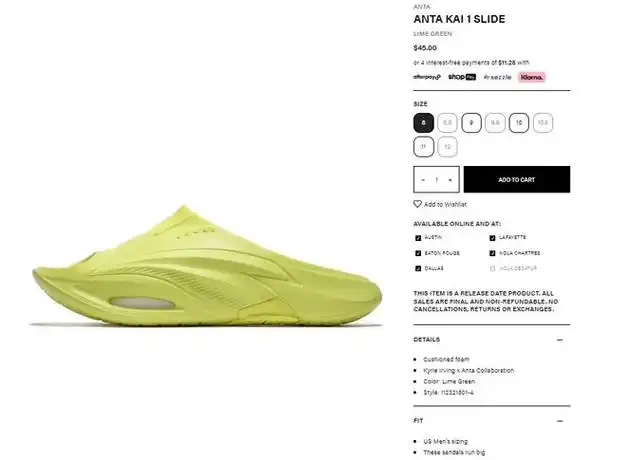The height and width of the screenshot is (460, 626).
Task: Click the Shop Pay logo
Action: click(x=462, y=77)
